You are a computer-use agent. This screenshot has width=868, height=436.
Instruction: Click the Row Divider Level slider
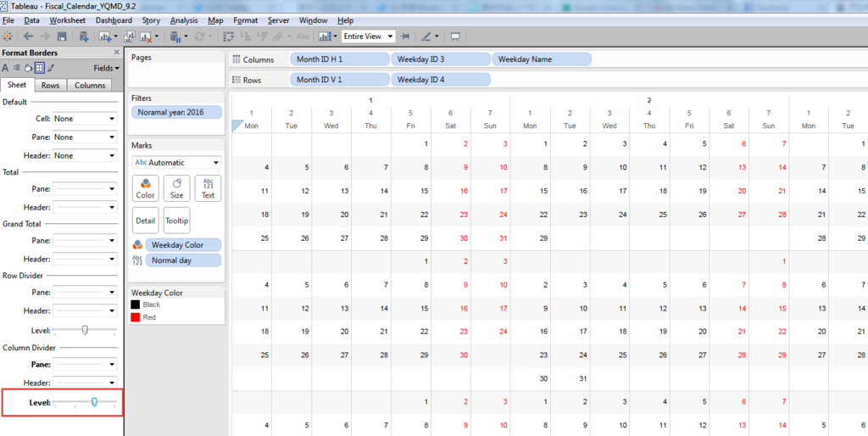click(x=85, y=330)
